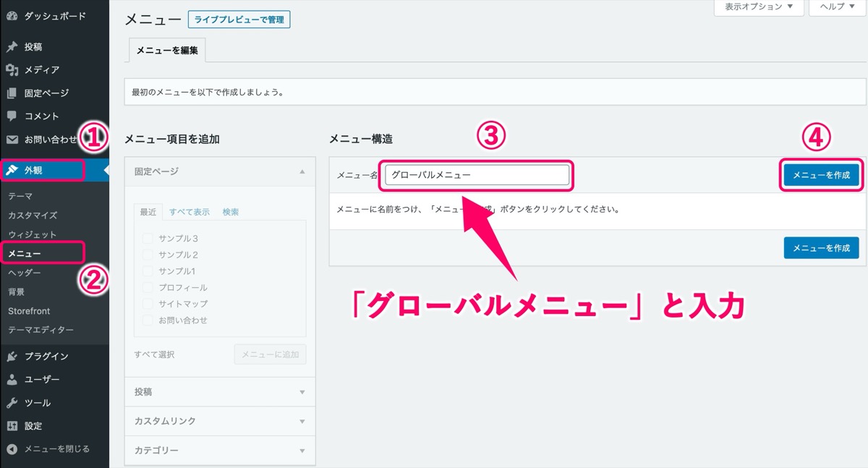The image size is (868, 468).
Task: Open the ユーザー person icon
Action: coord(12,379)
